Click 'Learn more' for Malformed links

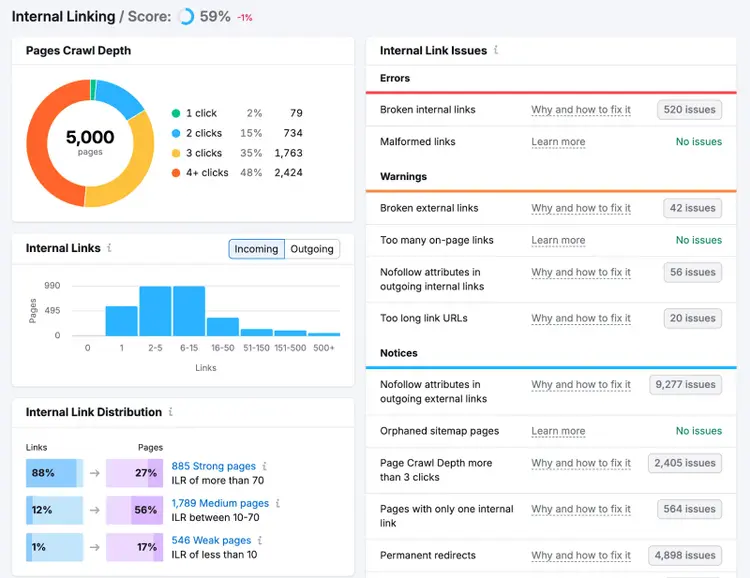pyautogui.click(x=558, y=142)
